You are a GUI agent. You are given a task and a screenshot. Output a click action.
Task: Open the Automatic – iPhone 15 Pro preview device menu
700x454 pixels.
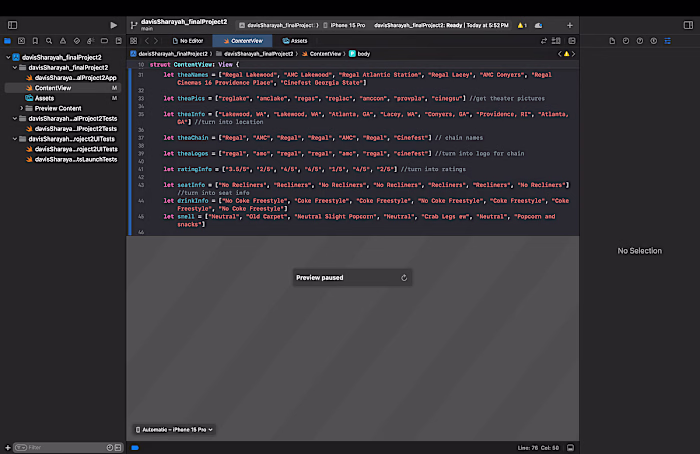(174, 429)
